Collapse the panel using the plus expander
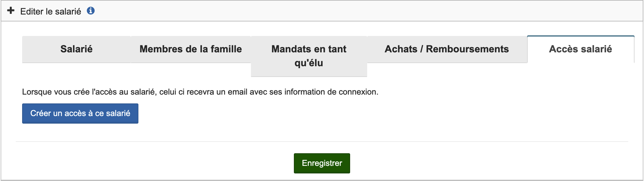The image size is (644, 181). coord(11,11)
